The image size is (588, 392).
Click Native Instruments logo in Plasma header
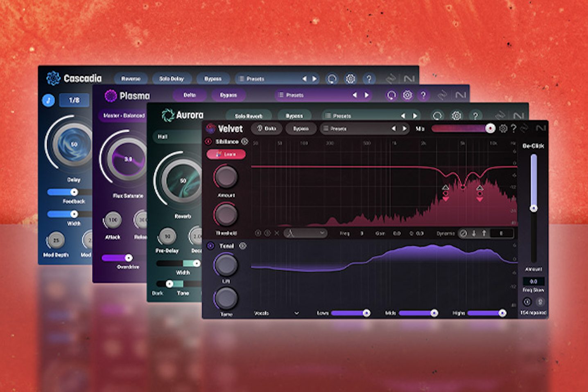[x=461, y=95]
